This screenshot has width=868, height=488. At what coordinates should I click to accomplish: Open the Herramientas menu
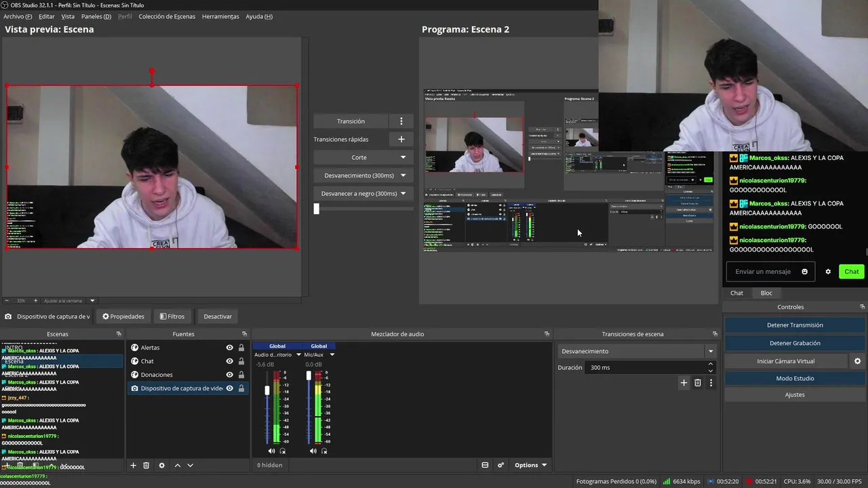[220, 16]
